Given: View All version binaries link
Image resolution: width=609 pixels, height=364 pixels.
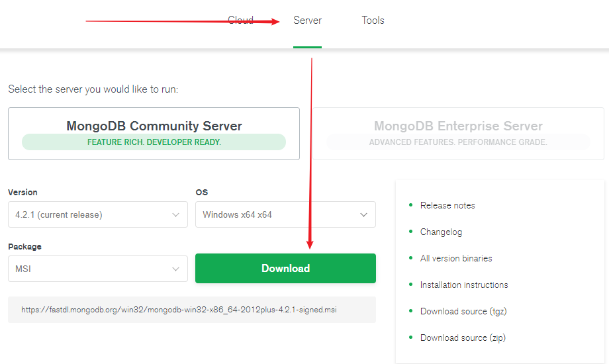Looking at the screenshot, I should click(x=456, y=258).
